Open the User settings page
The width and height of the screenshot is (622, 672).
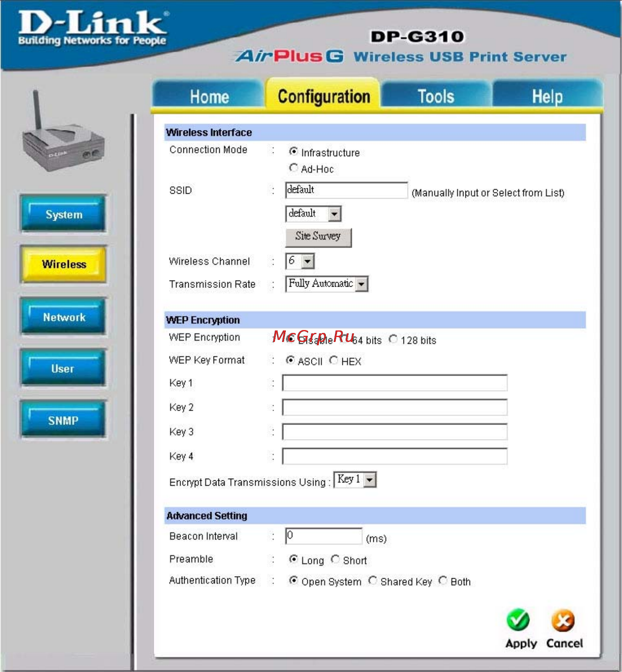pyautogui.click(x=63, y=368)
